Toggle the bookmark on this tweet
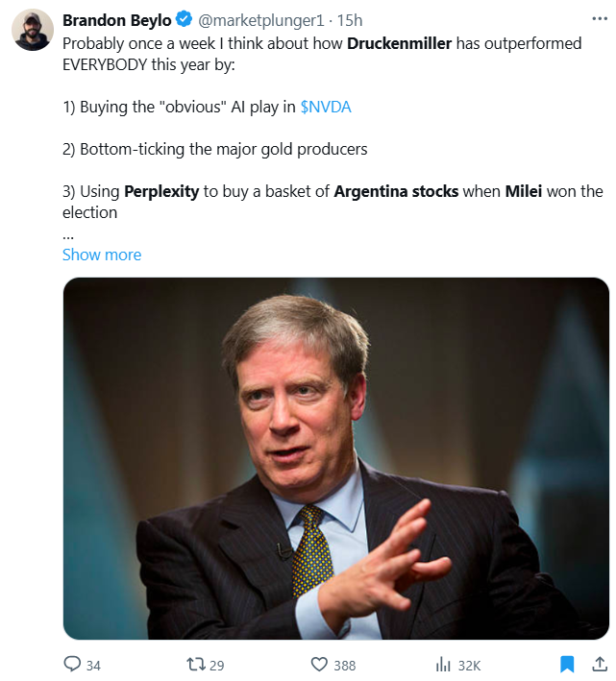Image resolution: width=616 pixels, height=681 pixels. tap(567, 664)
